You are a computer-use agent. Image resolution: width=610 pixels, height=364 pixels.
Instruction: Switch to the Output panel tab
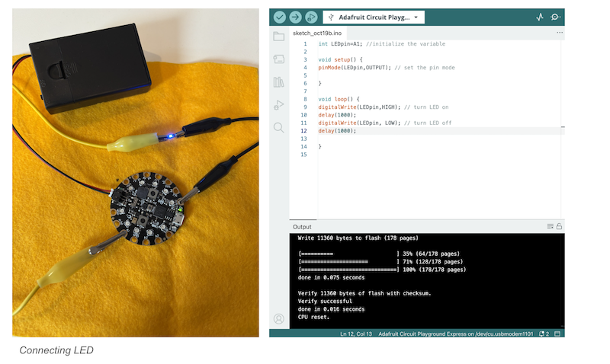(x=303, y=226)
